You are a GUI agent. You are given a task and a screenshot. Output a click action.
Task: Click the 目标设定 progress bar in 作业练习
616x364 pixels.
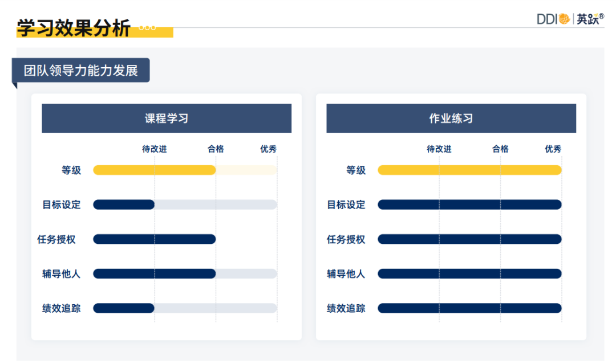pyautogui.click(x=469, y=205)
